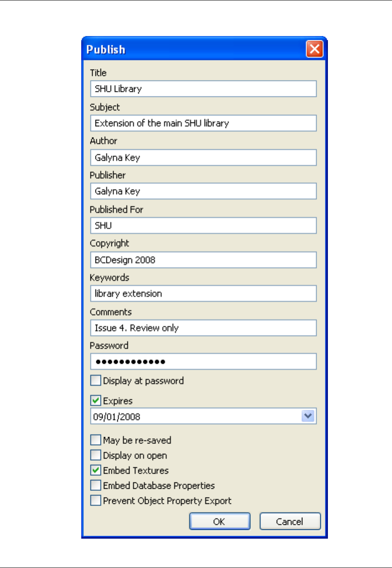Click the Title text field
The width and height of the screenshot is (392, 568).
tap(203, 89)
